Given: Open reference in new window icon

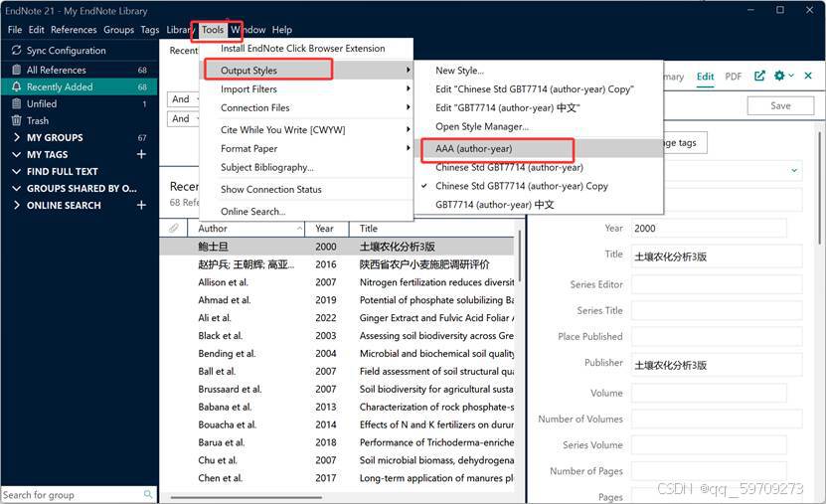Looking at the screenshot, I should pyautogui.click(x=759, y=76).
